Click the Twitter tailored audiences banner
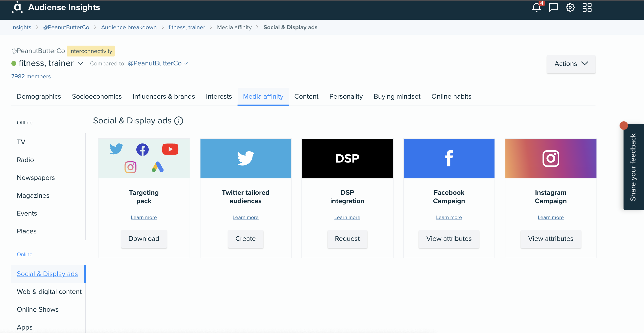This screenshot has width=644, height=333. (246, 158)
